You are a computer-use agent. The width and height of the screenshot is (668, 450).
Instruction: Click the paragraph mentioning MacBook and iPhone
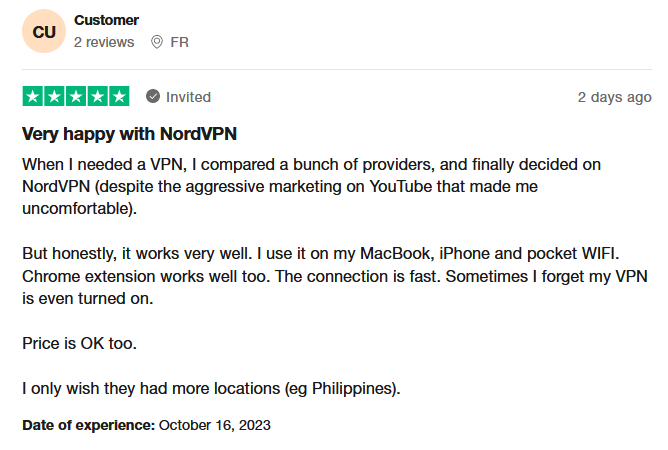click(x=335, y=276)
